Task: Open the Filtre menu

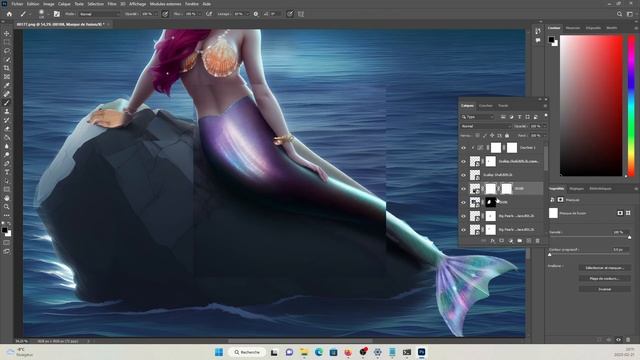Action: [x=112, y=4]
